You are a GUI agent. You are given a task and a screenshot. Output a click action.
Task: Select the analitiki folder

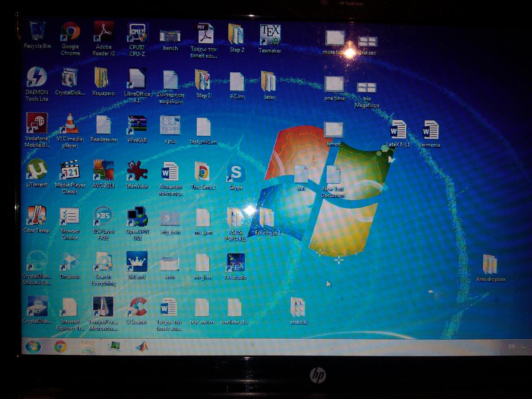pos(297,307)
